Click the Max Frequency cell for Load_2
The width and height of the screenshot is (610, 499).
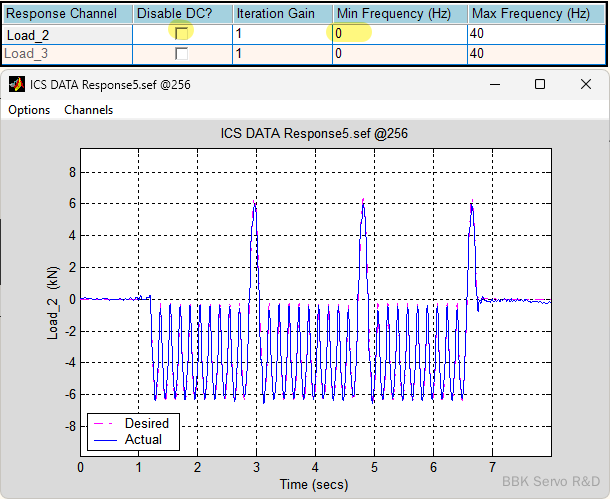(x=535, y=34)
